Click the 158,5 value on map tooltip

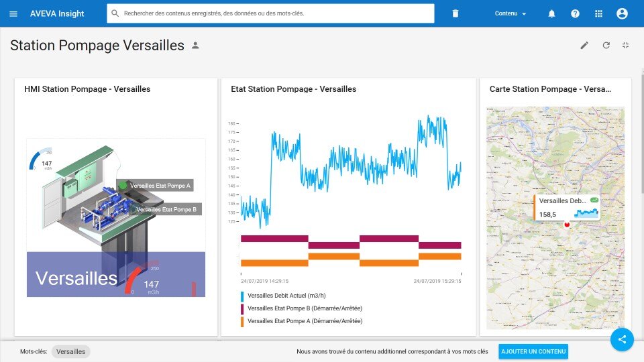click(547, 215)
